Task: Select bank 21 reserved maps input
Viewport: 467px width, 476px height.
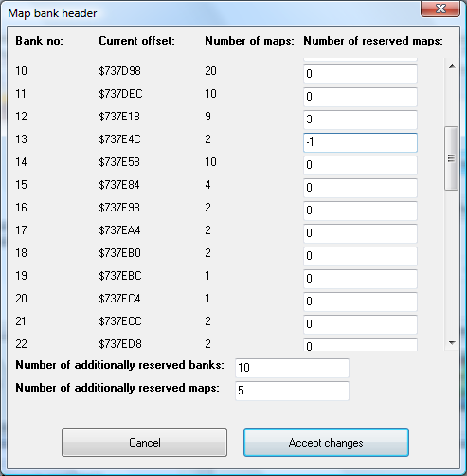Action: 360,324
